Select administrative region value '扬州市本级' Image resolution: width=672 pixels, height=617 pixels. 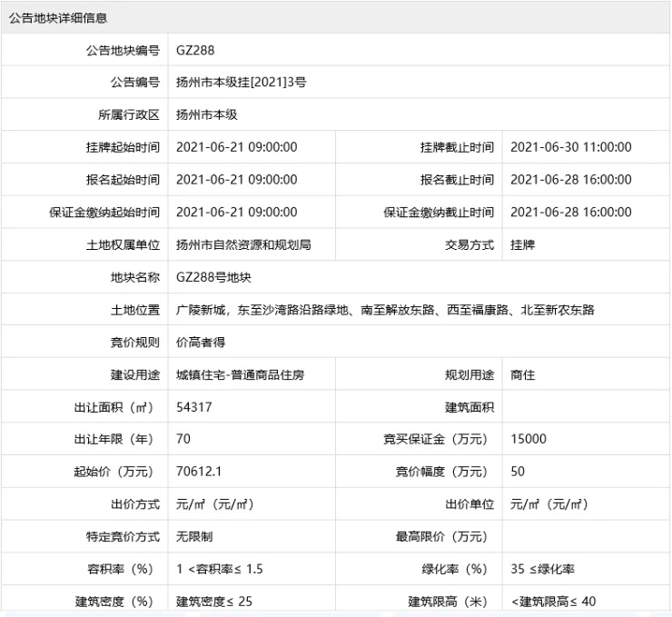(206, 114)
